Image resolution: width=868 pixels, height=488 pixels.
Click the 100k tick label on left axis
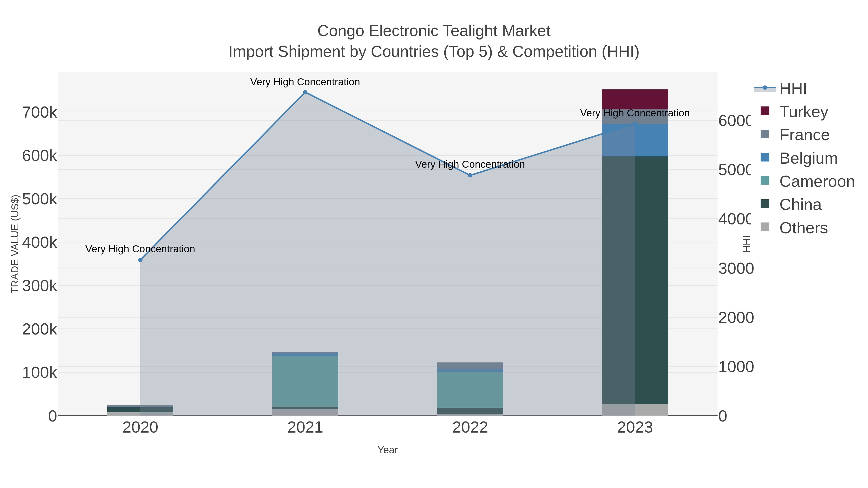[x=40, y=373]
